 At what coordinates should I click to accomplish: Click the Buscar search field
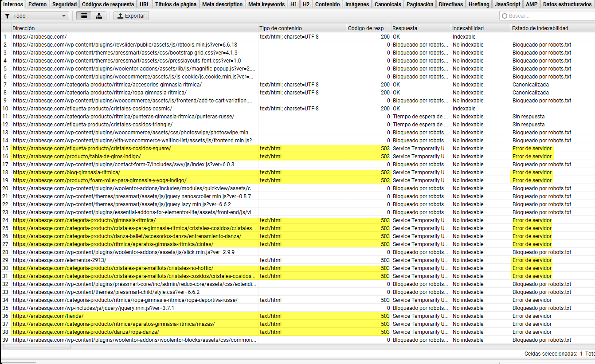click(548, 16)
